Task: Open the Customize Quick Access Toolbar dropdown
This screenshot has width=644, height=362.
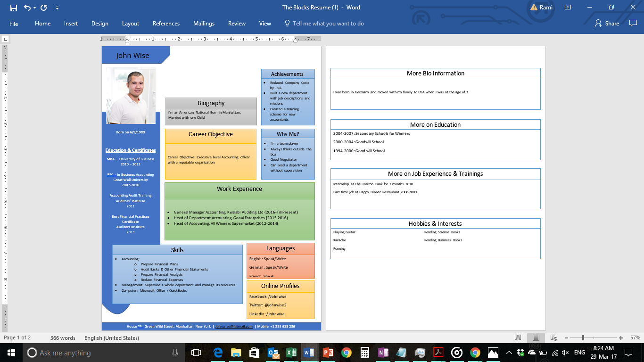Action: (57, 8)
